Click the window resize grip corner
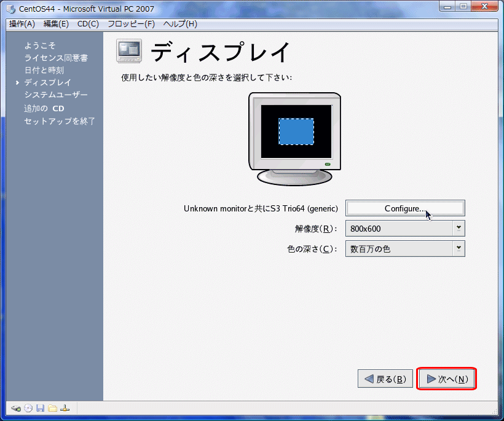The height and width of the screenshot is (421, 504). pyautogui.click(x=495, y=411)
